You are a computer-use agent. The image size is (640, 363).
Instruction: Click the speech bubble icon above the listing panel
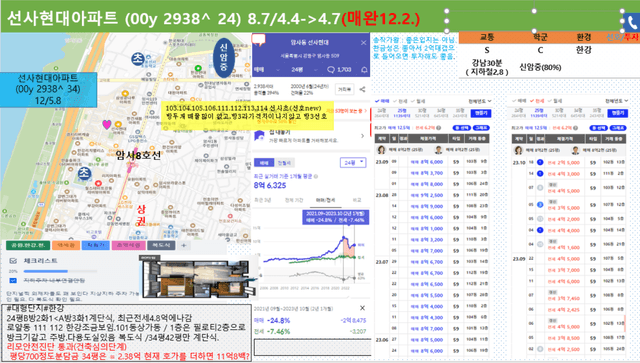(259, 40)
